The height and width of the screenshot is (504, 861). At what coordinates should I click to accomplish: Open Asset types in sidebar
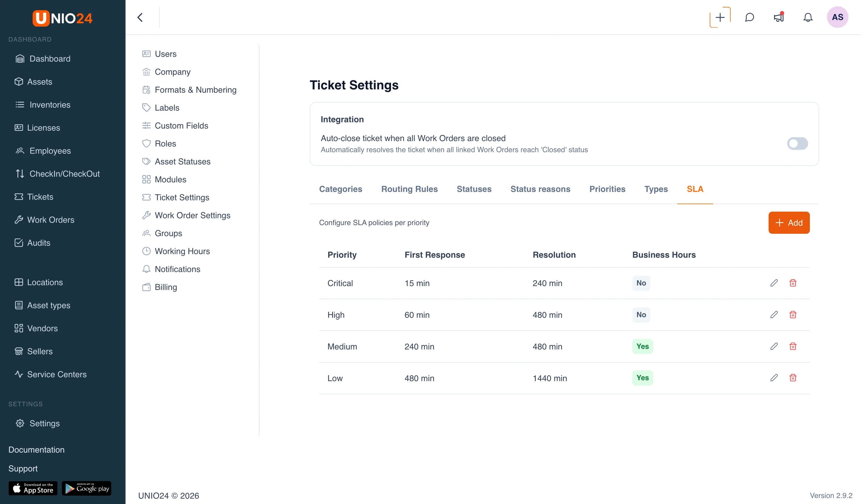[x=42, y=305]
